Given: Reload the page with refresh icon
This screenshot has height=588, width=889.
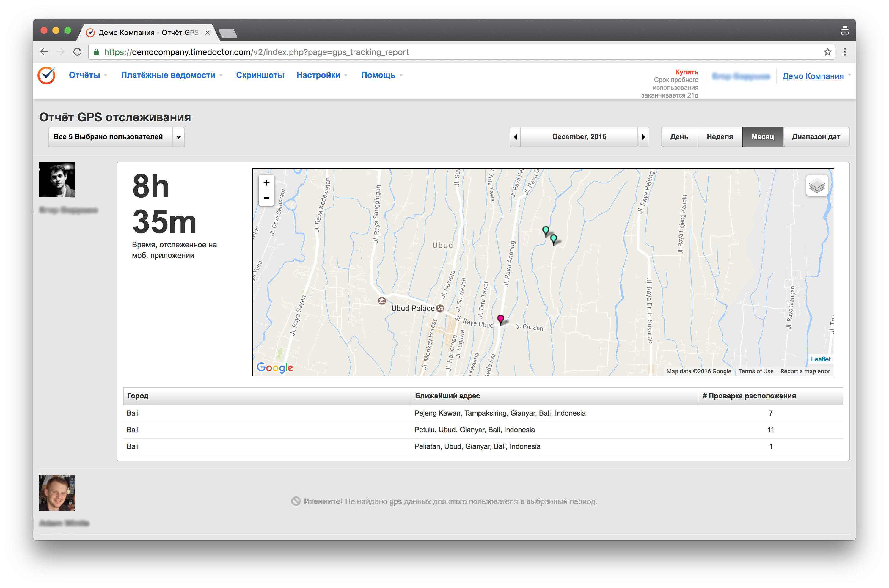Looking at the screenshot, I should click(77, 52).
